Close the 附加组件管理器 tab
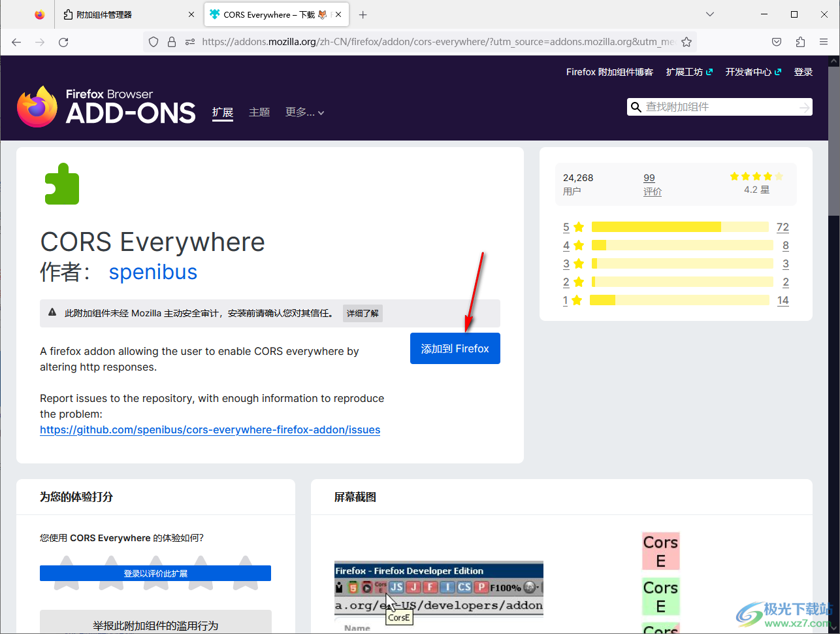The height and width of the screenshot is (634, 840). (x=191, y=14)
